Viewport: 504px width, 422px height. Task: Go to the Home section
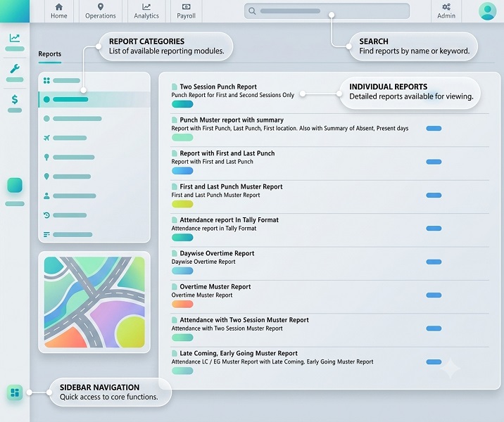(x=59, y=11)
